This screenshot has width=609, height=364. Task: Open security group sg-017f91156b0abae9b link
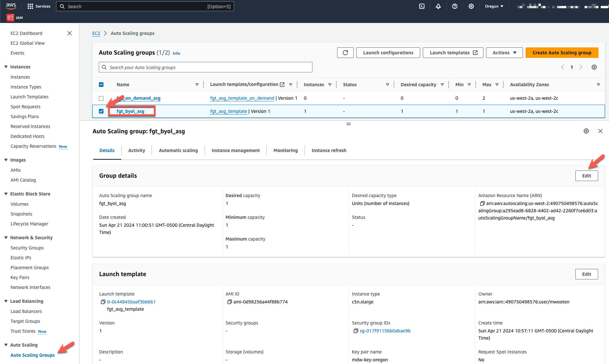coord(385,331)
